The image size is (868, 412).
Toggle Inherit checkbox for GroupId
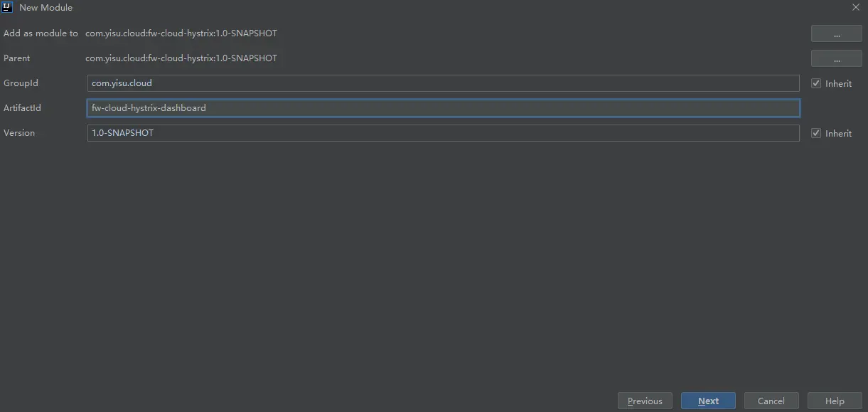[x=816, y=83]
